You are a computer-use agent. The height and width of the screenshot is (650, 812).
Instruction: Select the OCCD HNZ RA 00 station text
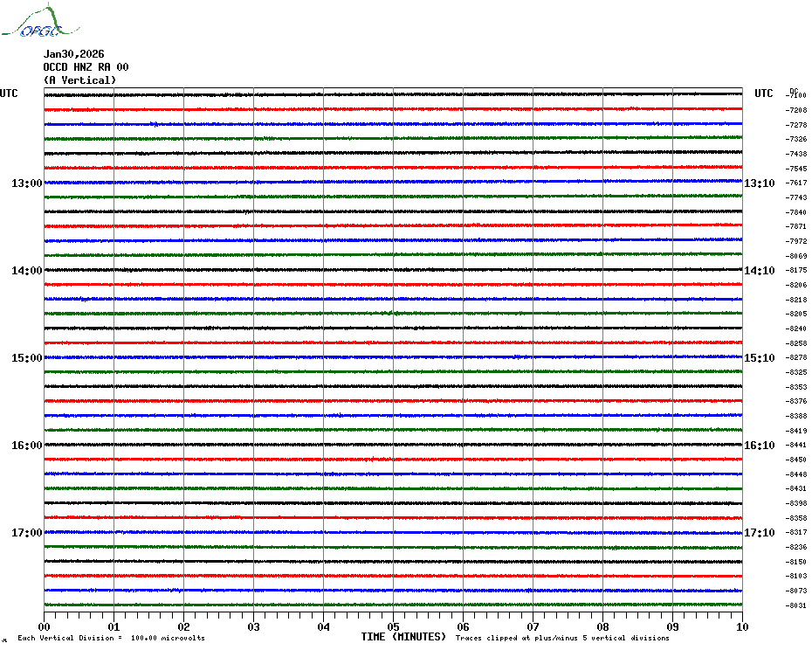click(x=86, y=67)
